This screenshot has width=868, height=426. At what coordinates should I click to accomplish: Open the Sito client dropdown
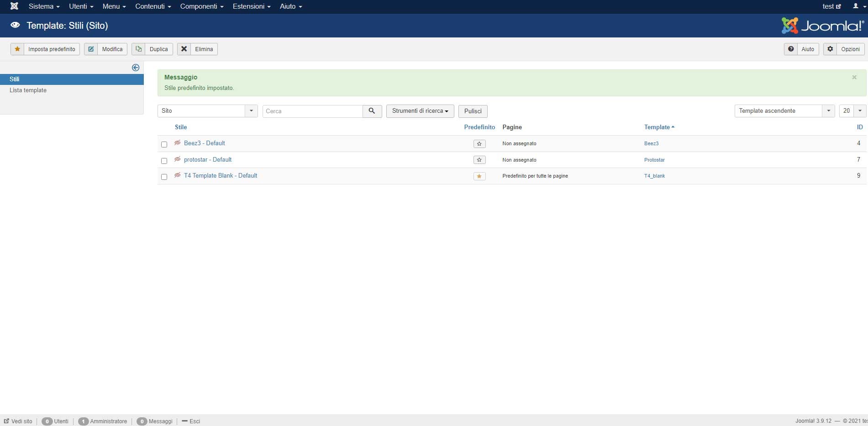click(x=207, y=111)
